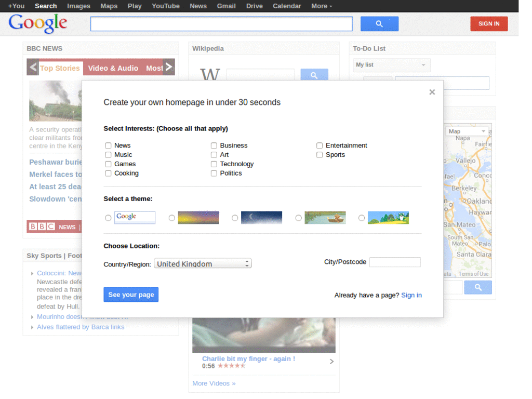Click the City/Postcode input field
Image resolution: width=532 pixels, height=399 pixels.
point(395,262)
